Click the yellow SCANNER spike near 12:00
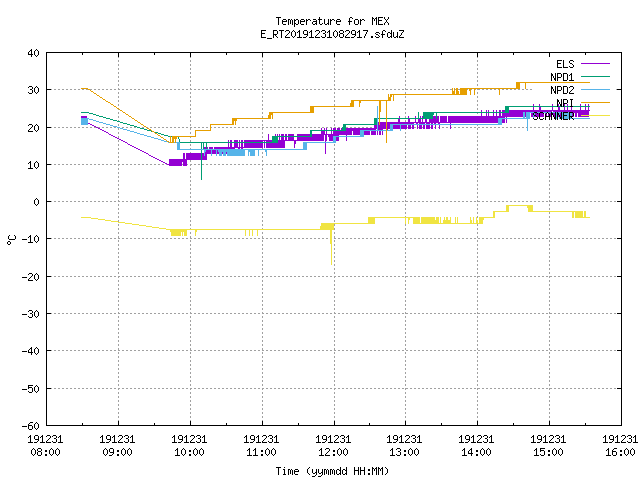This screenshot has width=640, height=480. (x=331, y=249)
